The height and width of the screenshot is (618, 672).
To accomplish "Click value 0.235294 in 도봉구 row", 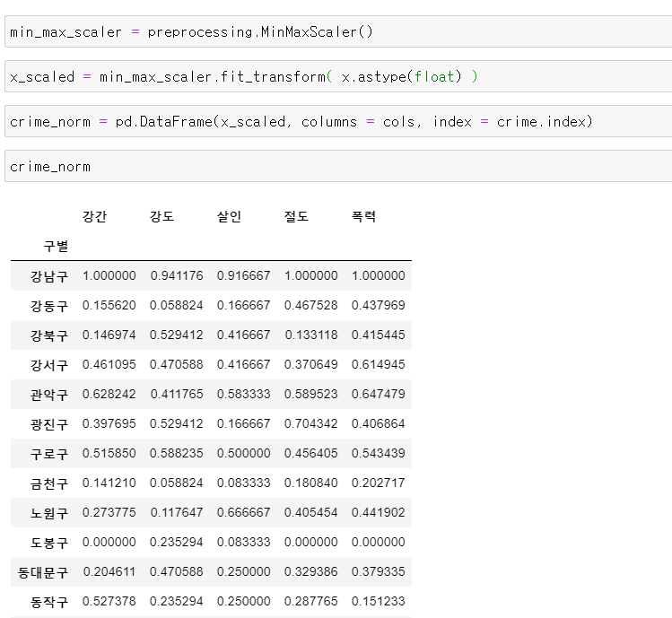I will [x=177, y=542].
